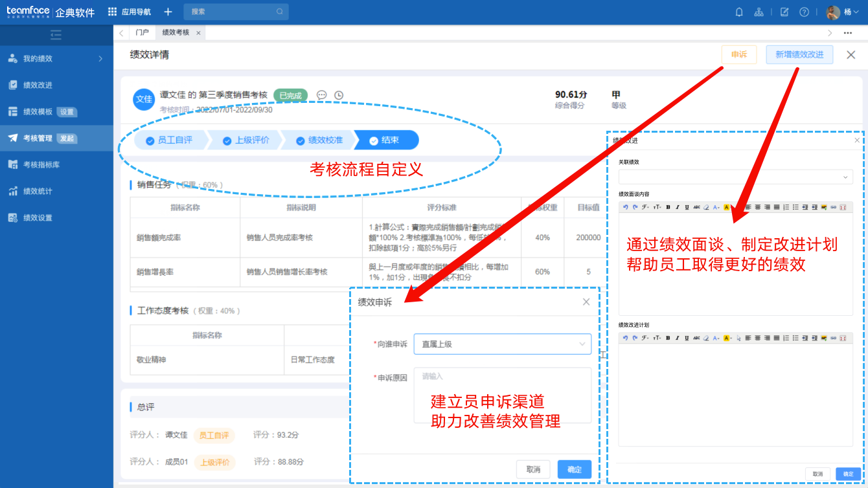Toggle bold in the 绩效面谈内容 editor
868x488 pixels.
pos(668,207)
